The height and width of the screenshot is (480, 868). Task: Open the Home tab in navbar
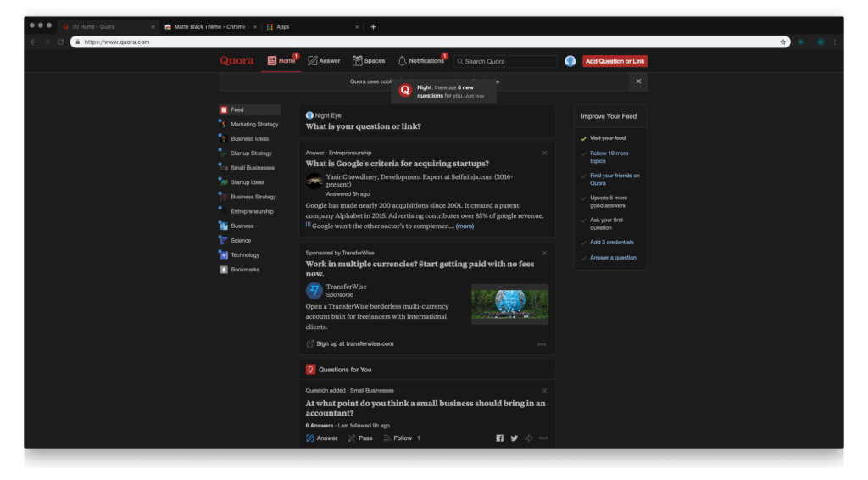click(281, 61)
